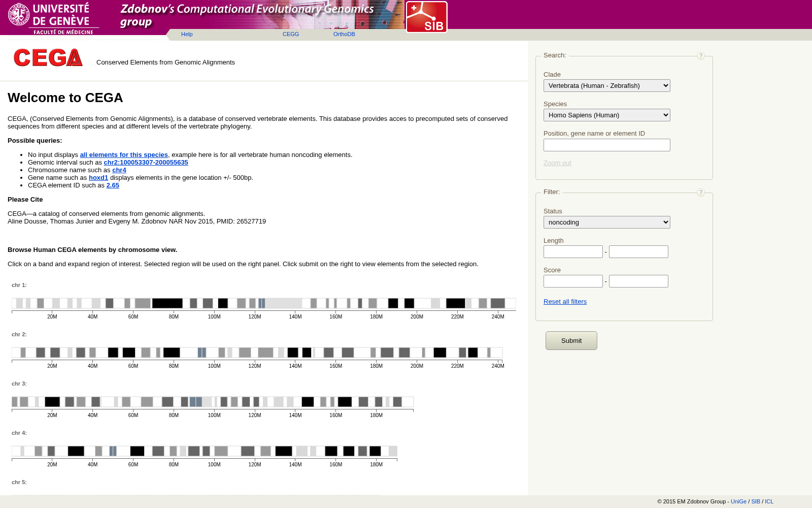Click the chr 2 chromosome band ideogram
The height and width of the screenshot is (508, 812).
pyautogui.click(x=257, y=353)
